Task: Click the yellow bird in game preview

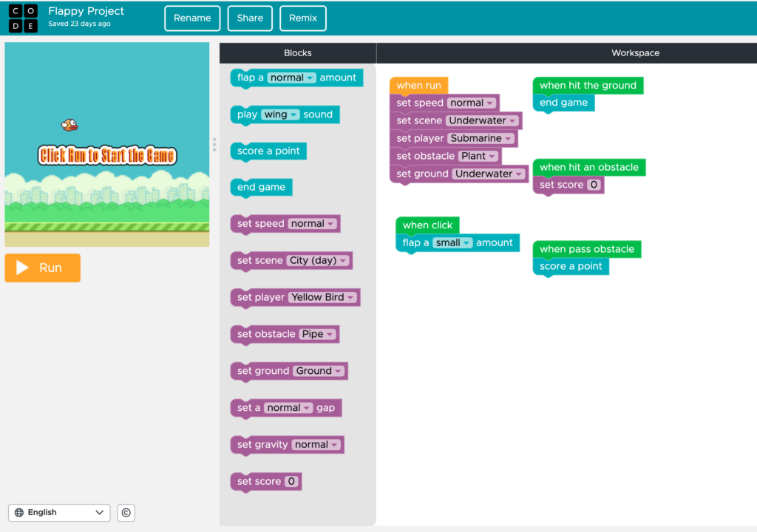Action: click(x=69, y=125)
